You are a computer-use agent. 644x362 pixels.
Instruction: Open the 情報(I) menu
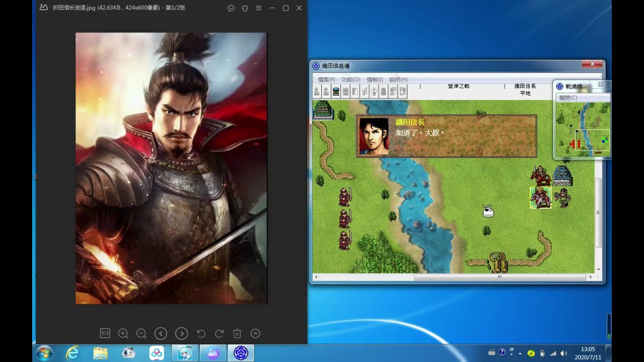375,79
